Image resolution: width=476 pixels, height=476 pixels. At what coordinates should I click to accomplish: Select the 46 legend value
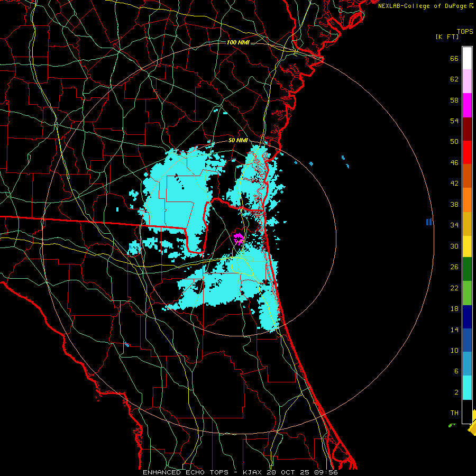point(454,163)
